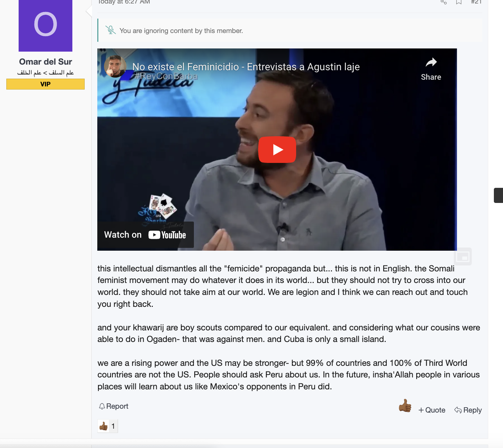This screenshot has height=448, width=503.
Task: Click the picture-in-picture icon below video
Action: [x=463, y=257]
